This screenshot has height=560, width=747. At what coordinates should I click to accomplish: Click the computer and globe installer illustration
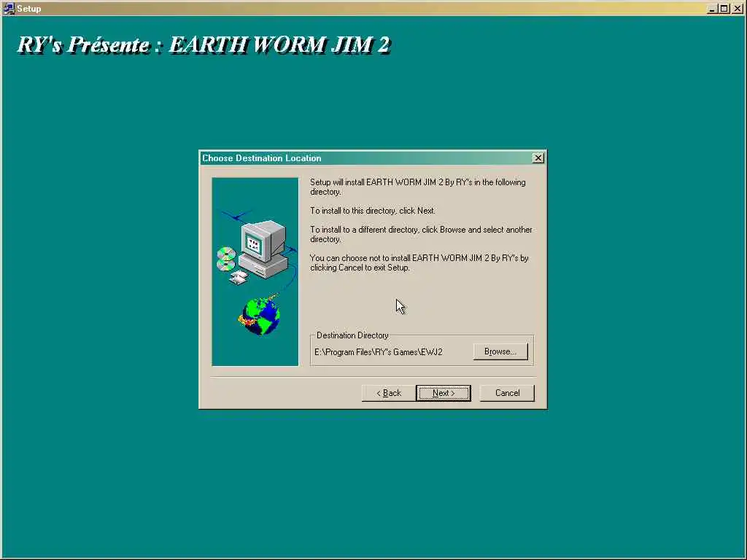[x=255, y=272]
